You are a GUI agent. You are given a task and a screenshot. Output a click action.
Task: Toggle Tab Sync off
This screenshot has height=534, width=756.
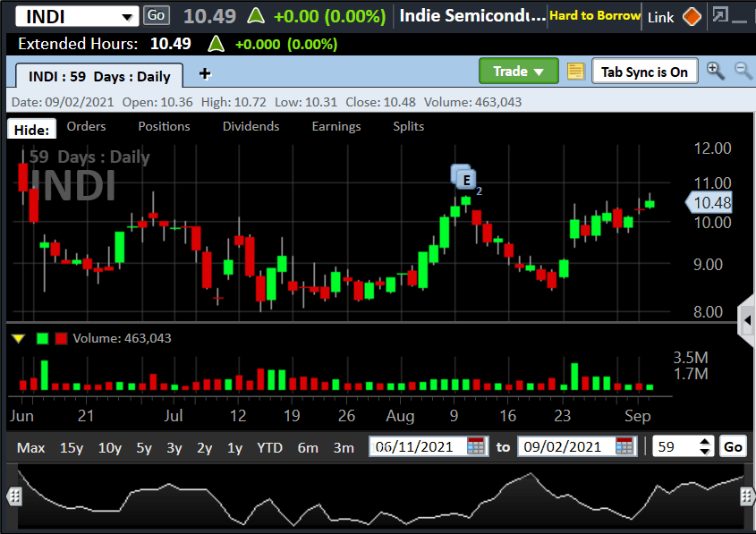coord(645,71)
